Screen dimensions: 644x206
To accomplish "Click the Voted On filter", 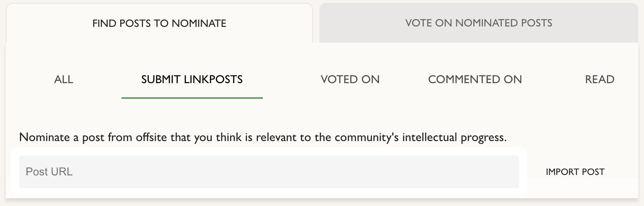I will pos(350,79).
